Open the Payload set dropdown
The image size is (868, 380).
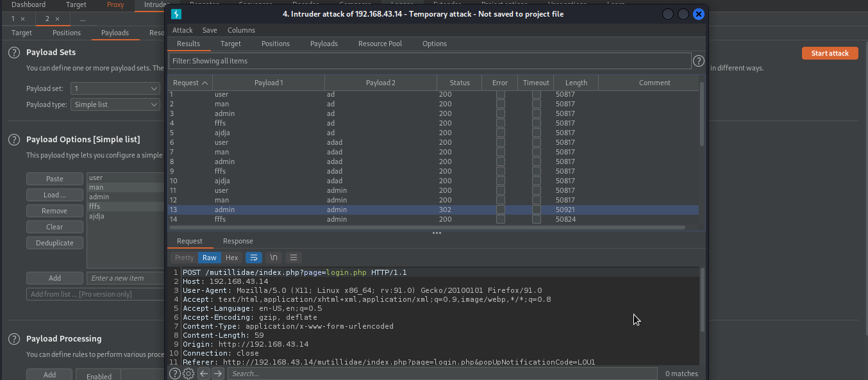[x=115, y=88]
